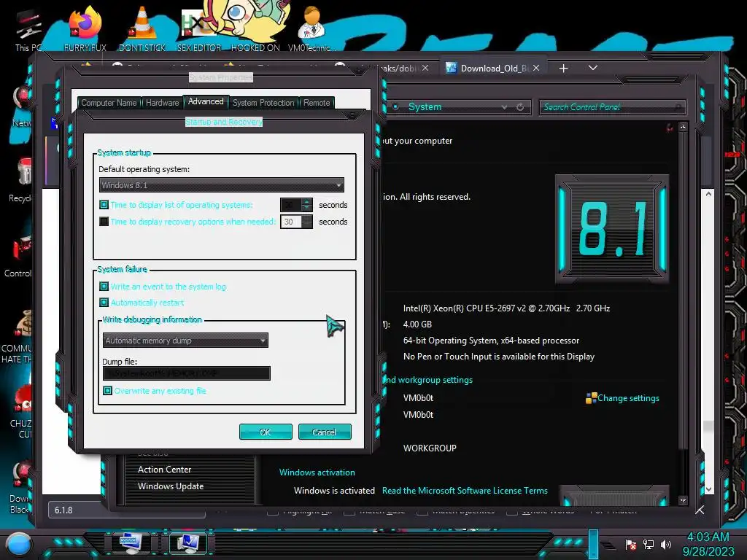Close the Download_Old_B browser tab
The height and width of the screenshot is (560, 747).
[536, 68]
